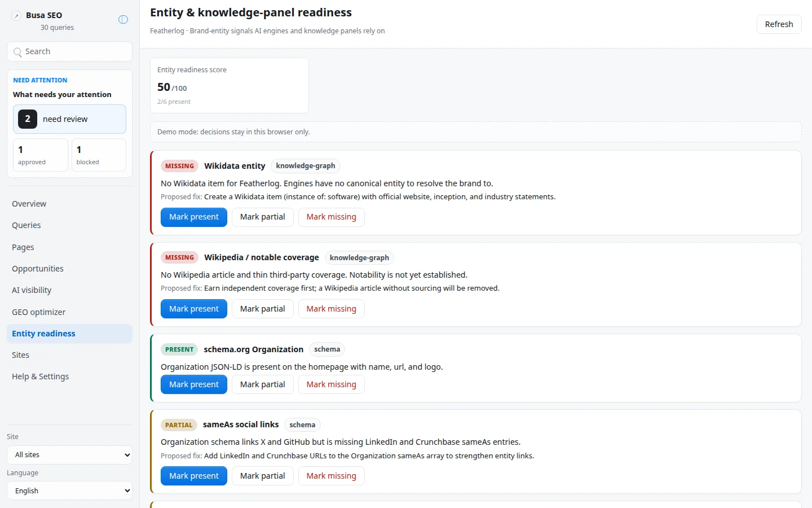The height and width of the screenshot is (508, 812).
Task: Focus the sidebar Search input field
Action: pyautogui.click(x=69, y=51)
